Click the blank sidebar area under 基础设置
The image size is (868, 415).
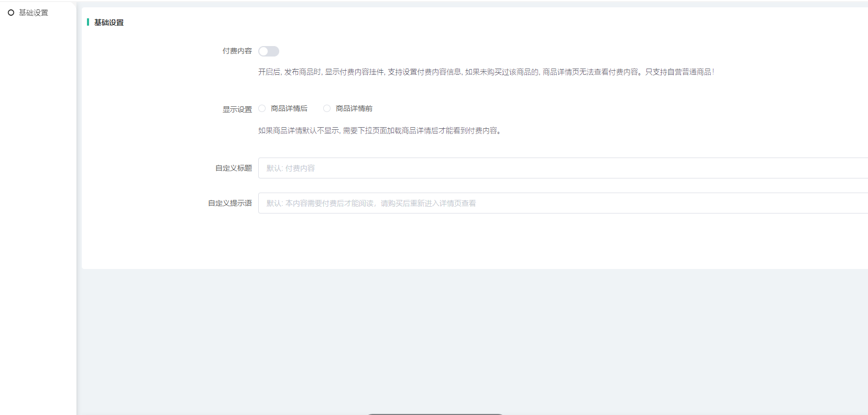(x=38, y=209)
